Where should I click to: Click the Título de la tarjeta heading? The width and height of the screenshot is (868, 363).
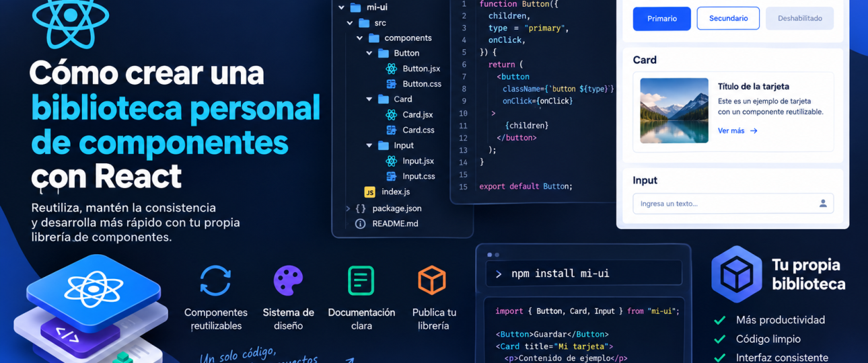click(x=754, y=87)
